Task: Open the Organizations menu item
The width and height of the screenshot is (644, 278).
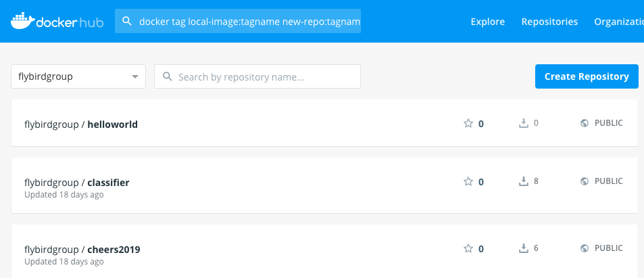Action: [x=619, y=22]
